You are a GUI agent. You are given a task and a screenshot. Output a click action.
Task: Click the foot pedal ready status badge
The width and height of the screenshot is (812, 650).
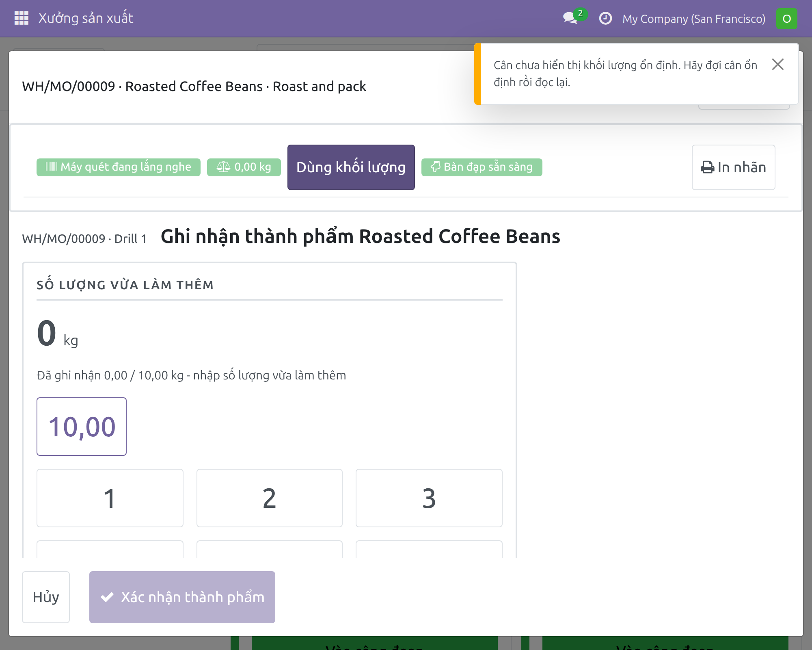[482, 167]
